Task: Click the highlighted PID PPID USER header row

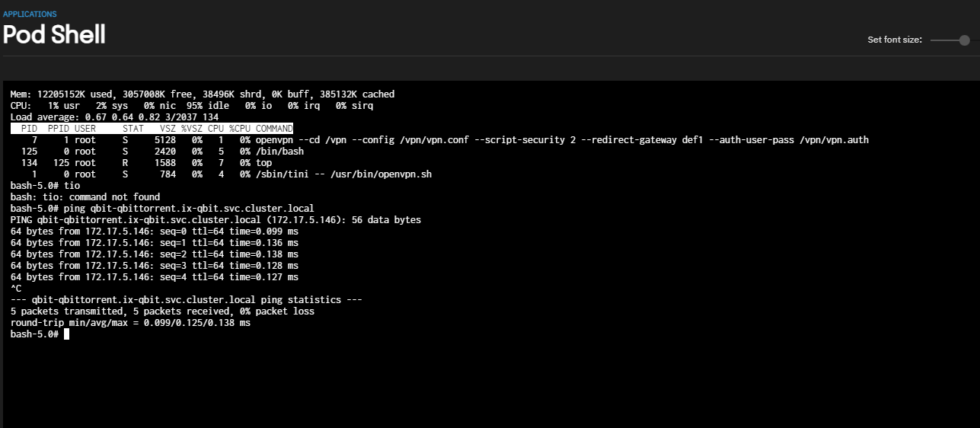Action: pos(152,129)
